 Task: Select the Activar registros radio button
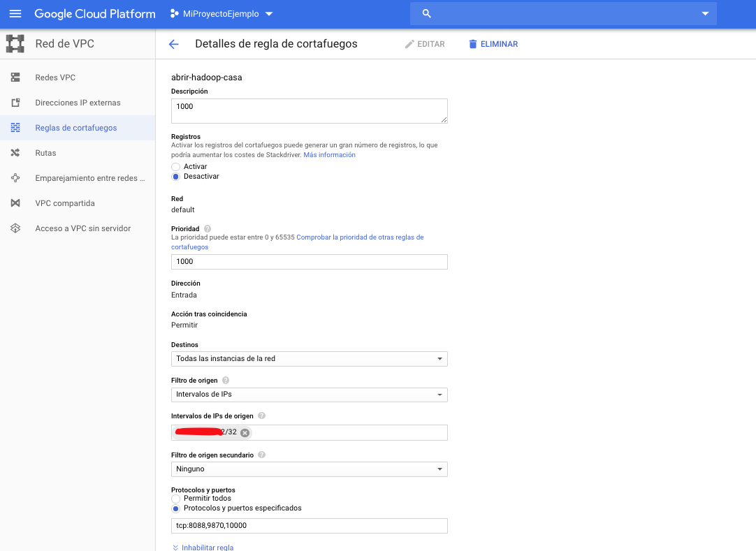pos(176,167)
